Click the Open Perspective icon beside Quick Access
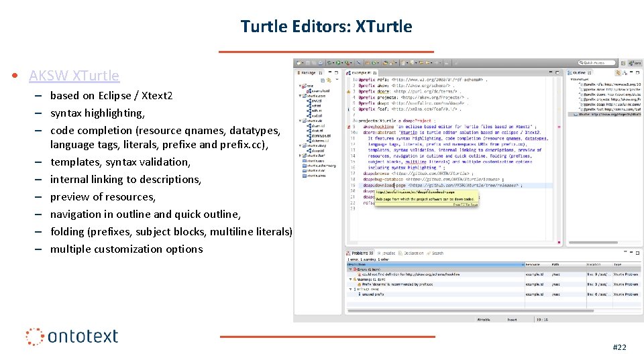The width and height of the screenshot is (644, 362). point(623,63)
